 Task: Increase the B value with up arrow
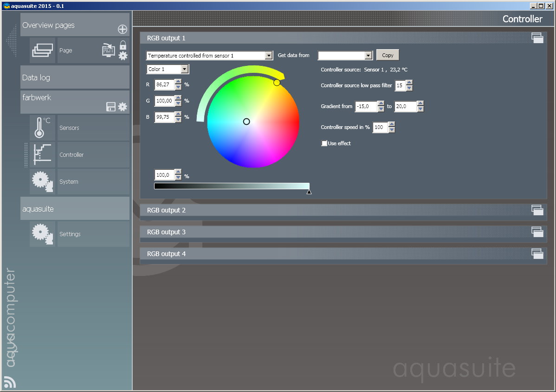(x=178, y=115)
